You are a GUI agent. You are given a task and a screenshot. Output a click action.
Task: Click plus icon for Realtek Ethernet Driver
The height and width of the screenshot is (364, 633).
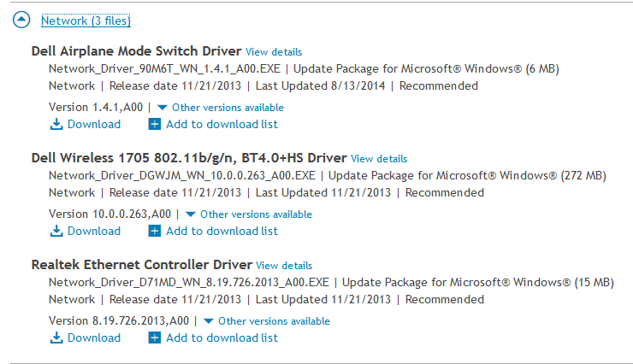[155, 338]
